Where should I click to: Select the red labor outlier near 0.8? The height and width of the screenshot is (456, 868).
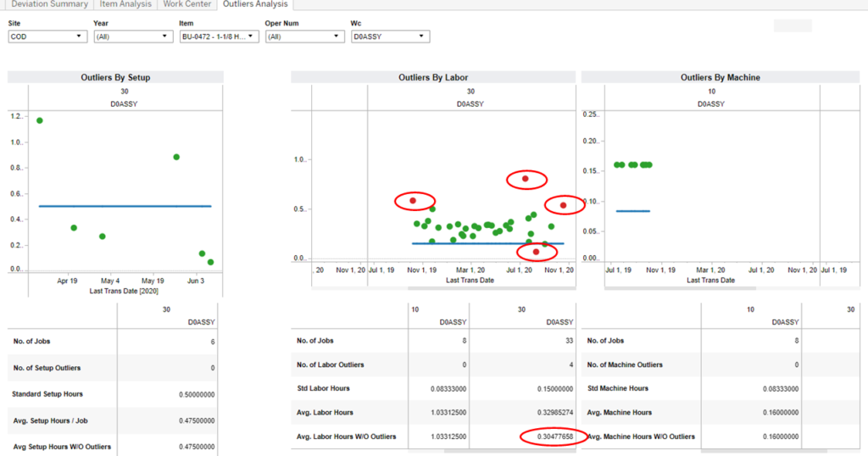pyautogui.click(x=526, y=179)
